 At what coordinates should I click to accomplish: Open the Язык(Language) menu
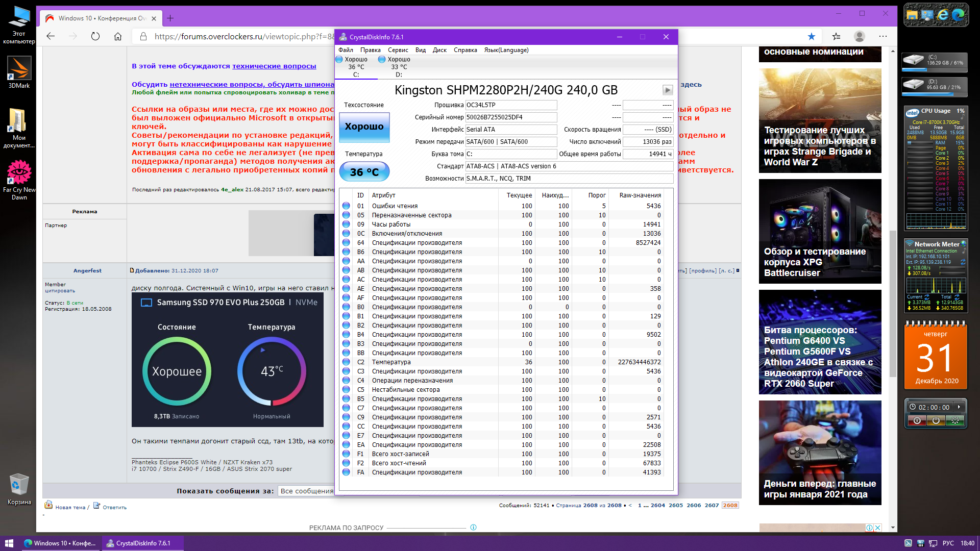tap(506, 50)
